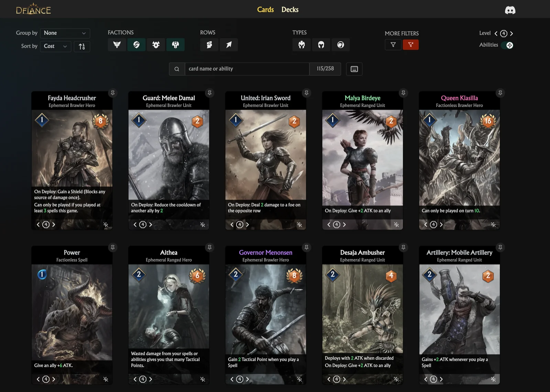The width and height of the screenshot is (550, 392).
Task: Click the Defiance logo link
Action: coord(33,9)
